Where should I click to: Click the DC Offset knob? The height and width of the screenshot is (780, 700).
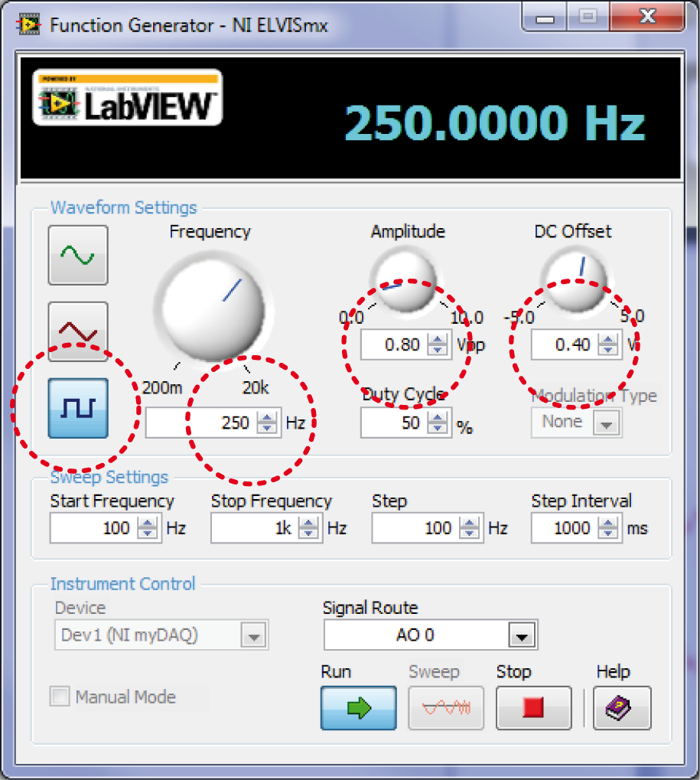(x=576, y=280)
